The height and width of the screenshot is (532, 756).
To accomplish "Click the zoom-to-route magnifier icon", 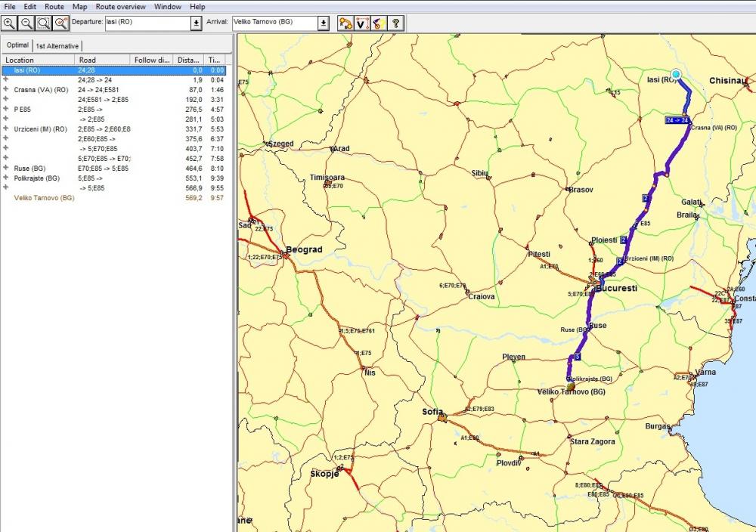I will point(62,23).
